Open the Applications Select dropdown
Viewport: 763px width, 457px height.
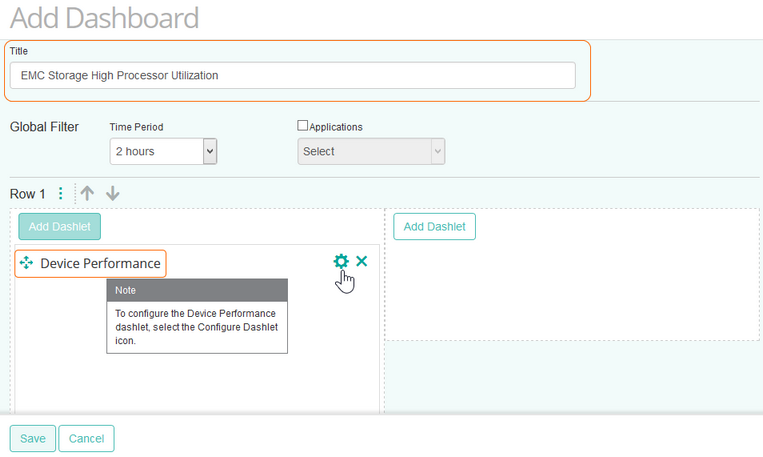(371, 151)
